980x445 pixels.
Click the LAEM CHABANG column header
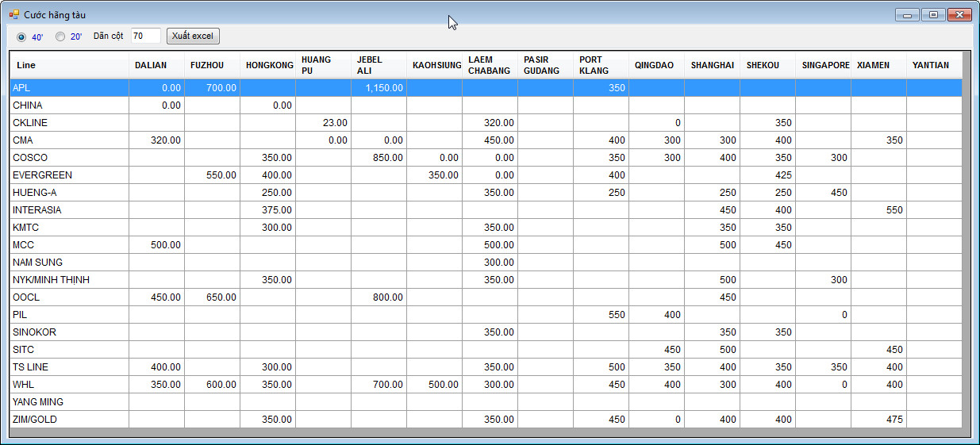click(490, 65)
